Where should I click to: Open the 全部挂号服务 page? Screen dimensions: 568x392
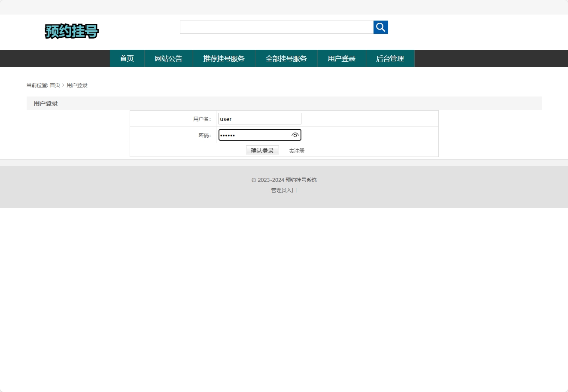coord(286,58)
